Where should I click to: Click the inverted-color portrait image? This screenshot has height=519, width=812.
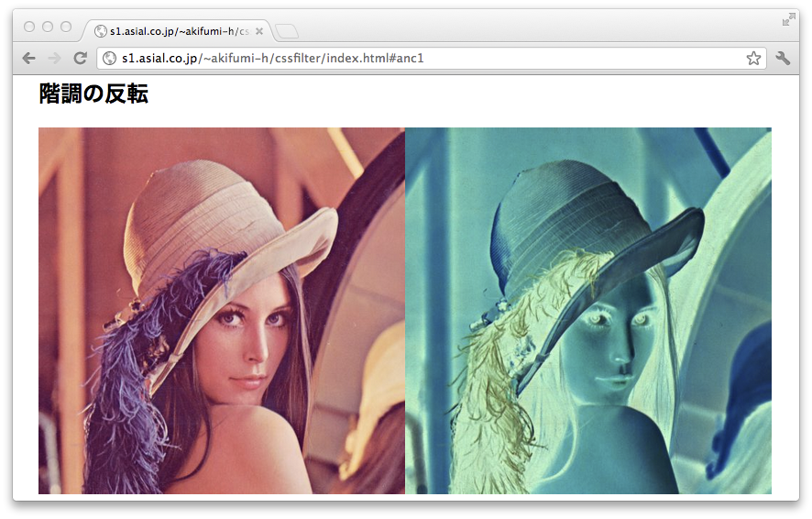pyautogui.click(x=587, y=310)
